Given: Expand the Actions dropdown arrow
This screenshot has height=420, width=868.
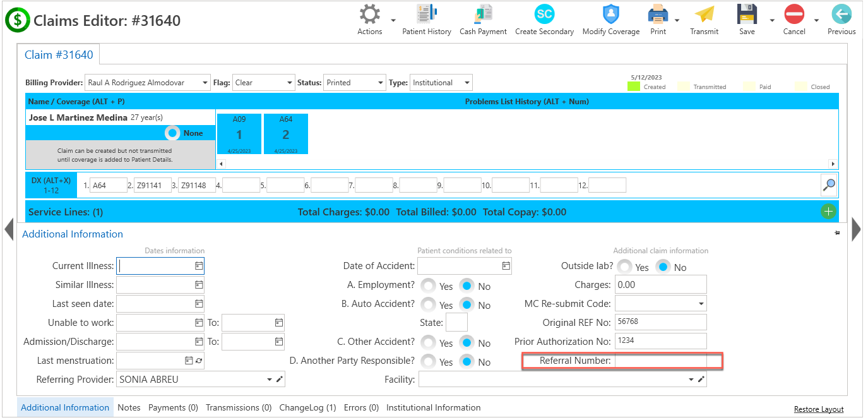Looking at the screenshot, I should coord(393,20).
